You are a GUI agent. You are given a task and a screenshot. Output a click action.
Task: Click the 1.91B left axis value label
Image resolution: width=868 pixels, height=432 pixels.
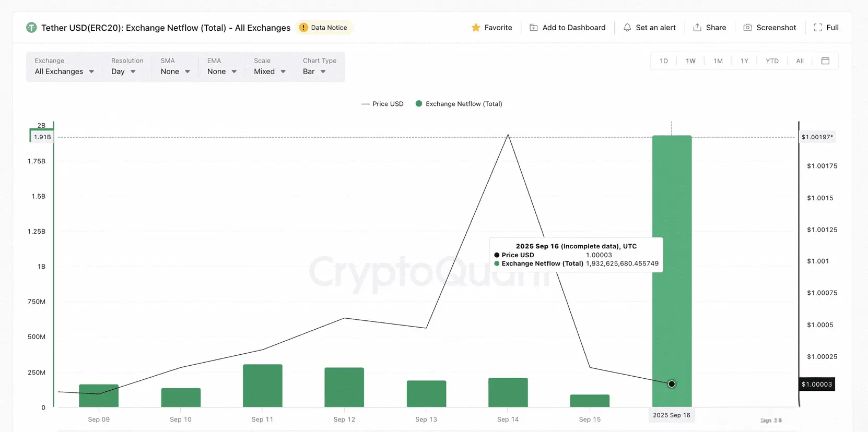pos(42,137)
